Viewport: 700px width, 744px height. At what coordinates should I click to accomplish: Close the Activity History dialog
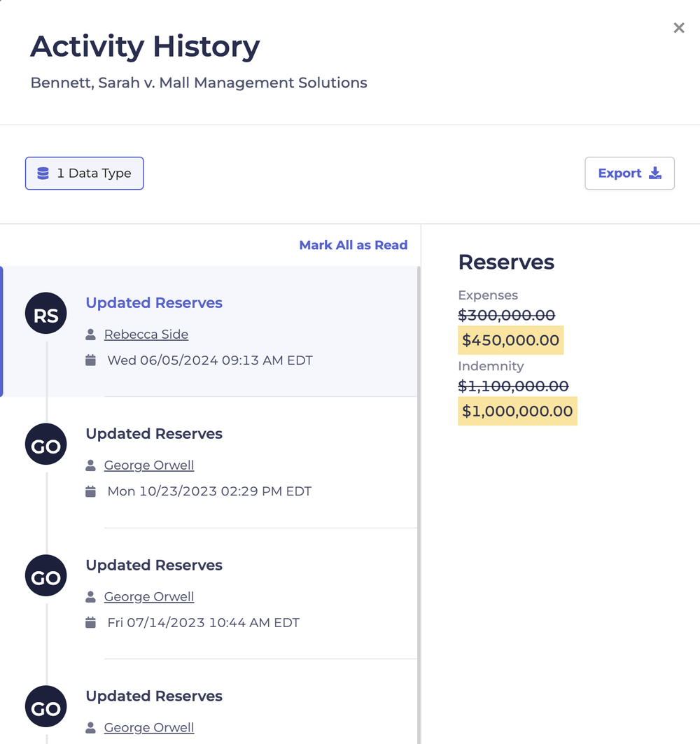[678, 28]
